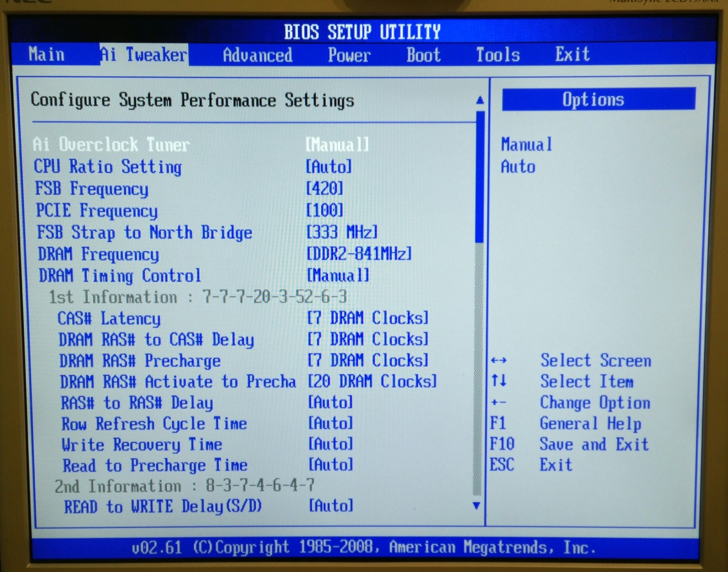
Task: Select the CAS# Latency setting
Action: 109,318
